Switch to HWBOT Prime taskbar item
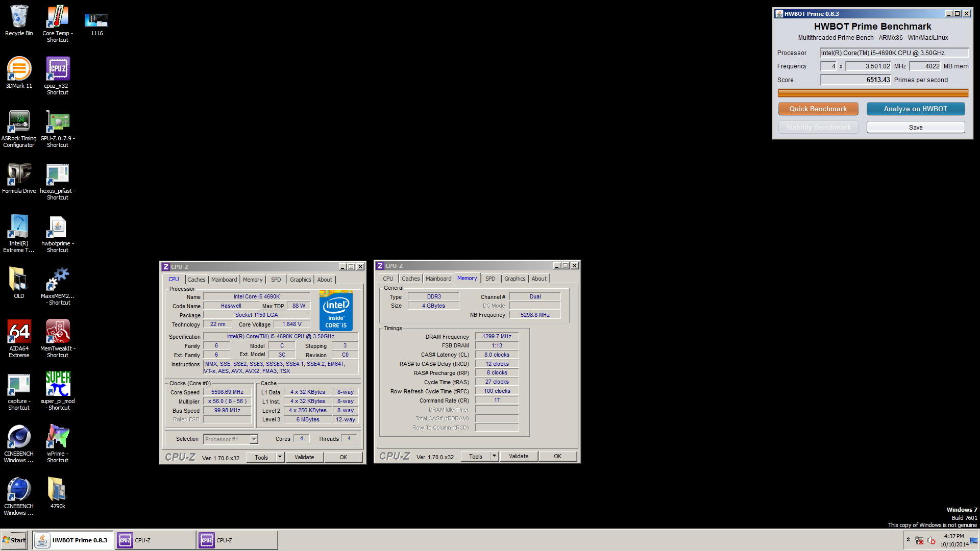Image resolution: width=980 pixels, height=551 pixels. 73,540
